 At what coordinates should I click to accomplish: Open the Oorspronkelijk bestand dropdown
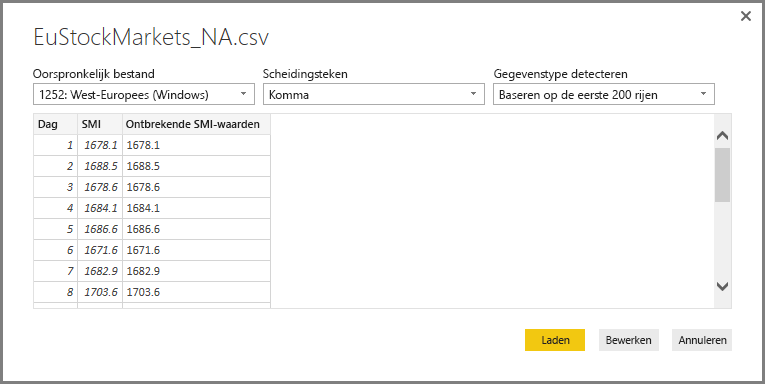pyautogui.click(x=144, y=94)
